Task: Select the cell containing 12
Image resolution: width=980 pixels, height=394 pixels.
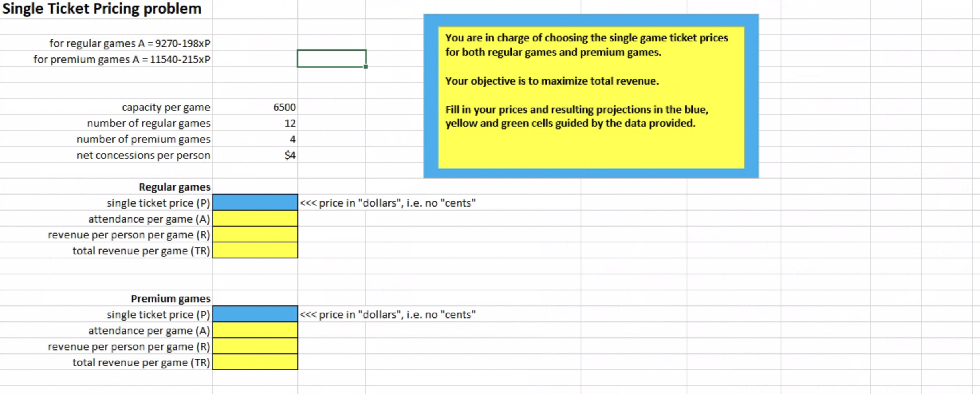Action: pos(255,123)
